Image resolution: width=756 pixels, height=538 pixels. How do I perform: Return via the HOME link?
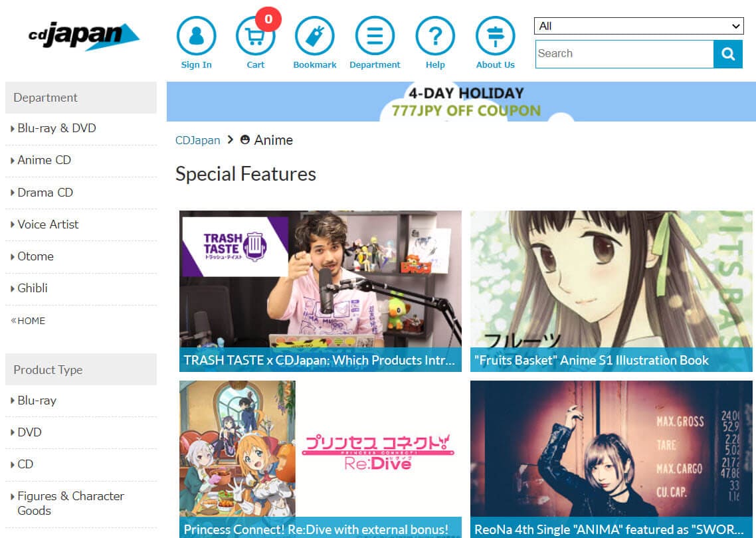[x=28, y=321]
